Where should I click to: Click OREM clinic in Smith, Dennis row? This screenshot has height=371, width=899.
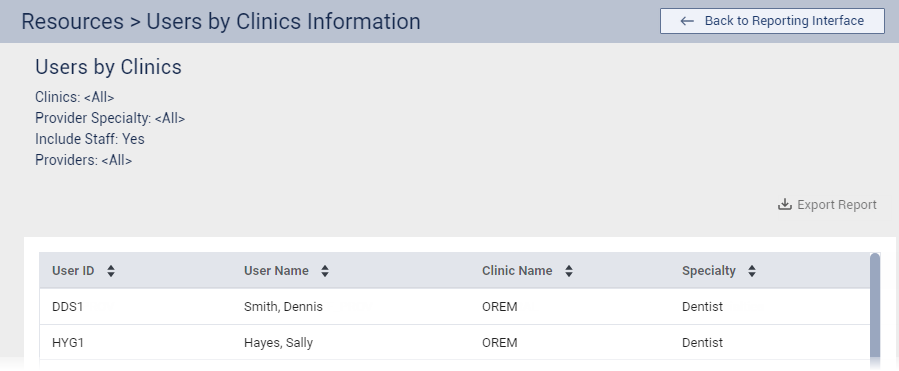point(499,307)
